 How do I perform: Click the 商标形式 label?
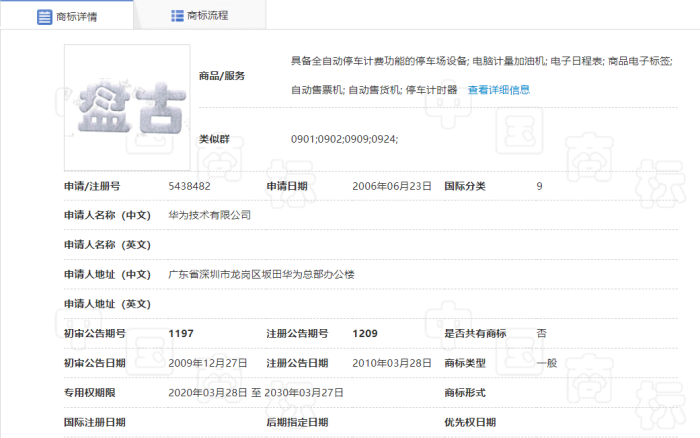click(465, 393)
